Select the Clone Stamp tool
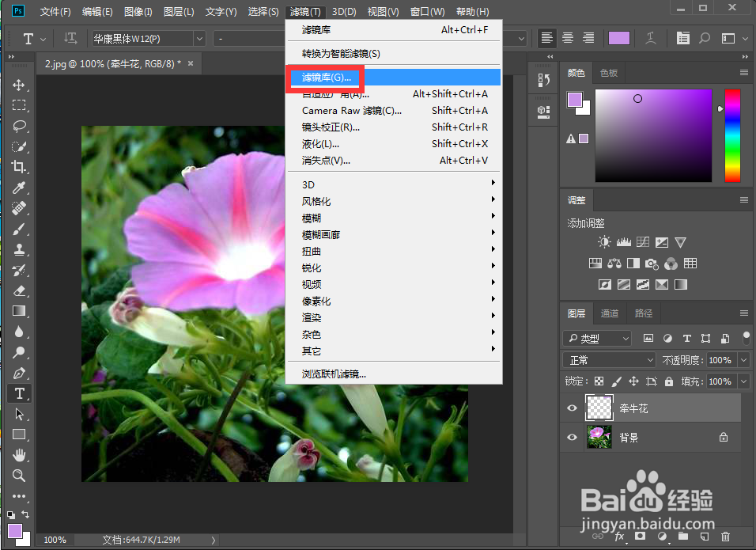The image size is (756, 550). (x=19, y=249)
